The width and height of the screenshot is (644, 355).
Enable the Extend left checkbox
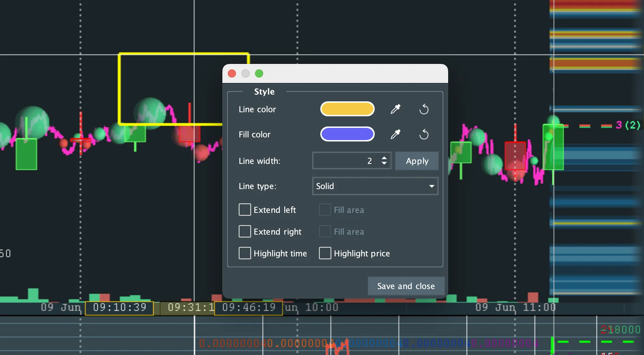tap(245, 210)
